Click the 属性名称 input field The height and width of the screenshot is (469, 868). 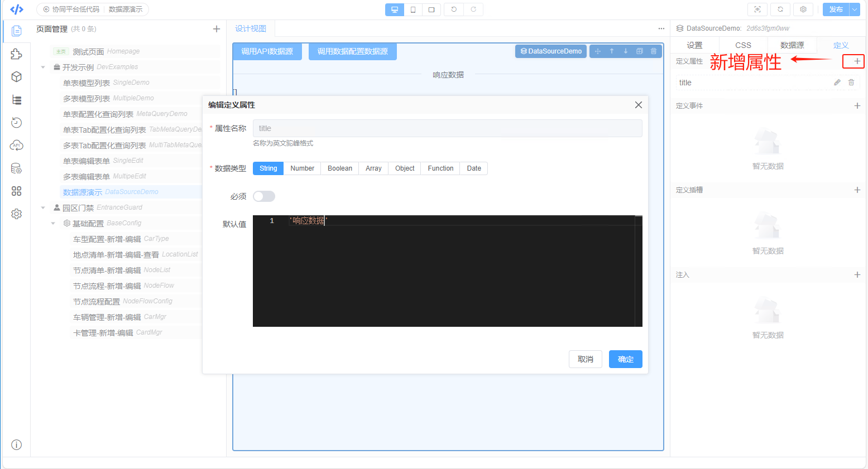click(448, 128)
